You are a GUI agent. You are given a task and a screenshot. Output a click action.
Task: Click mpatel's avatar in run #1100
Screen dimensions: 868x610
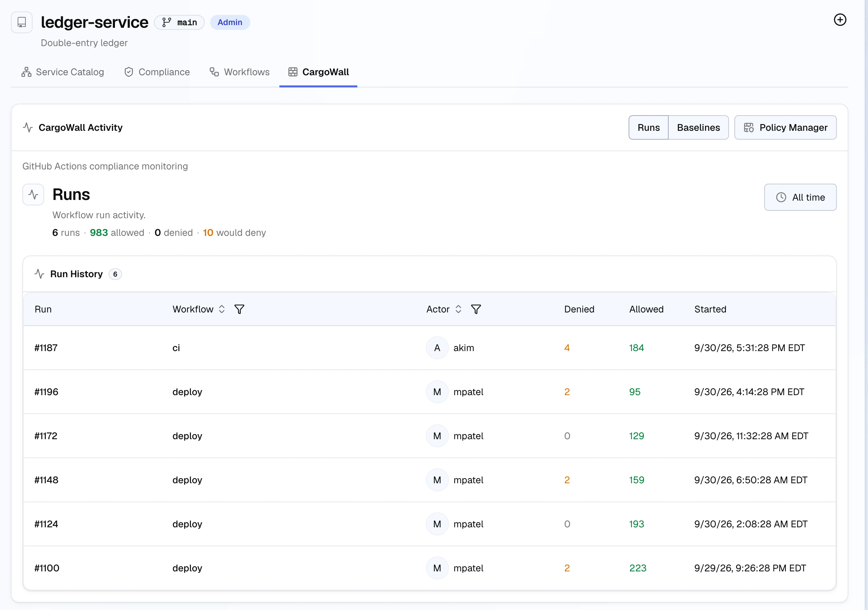point(437,568)
